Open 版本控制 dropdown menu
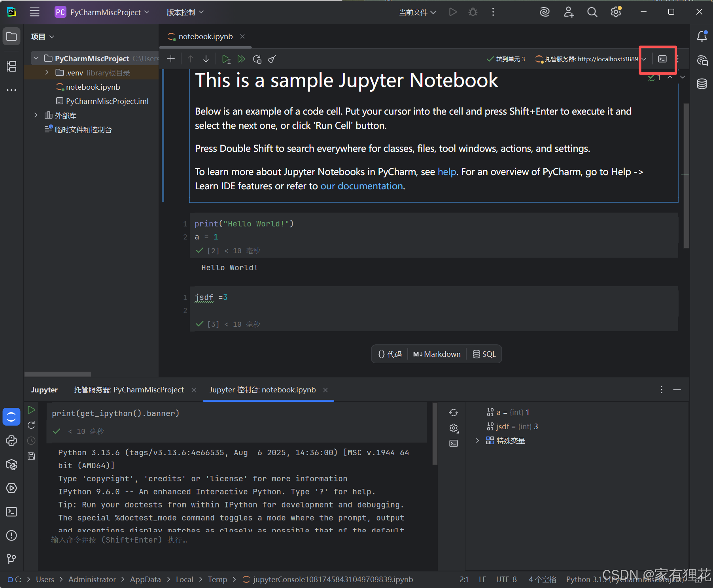This screenshot has width=713, height=588. pos(185,12)
